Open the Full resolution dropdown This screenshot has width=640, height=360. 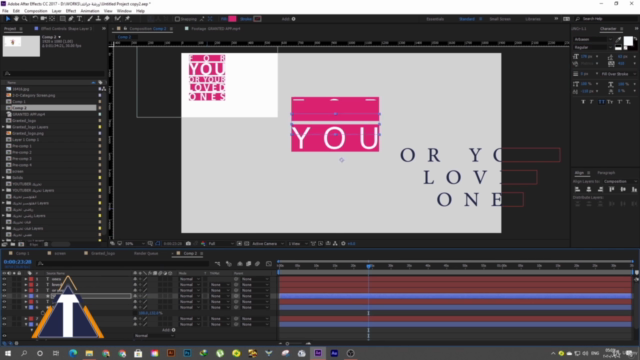221,244
